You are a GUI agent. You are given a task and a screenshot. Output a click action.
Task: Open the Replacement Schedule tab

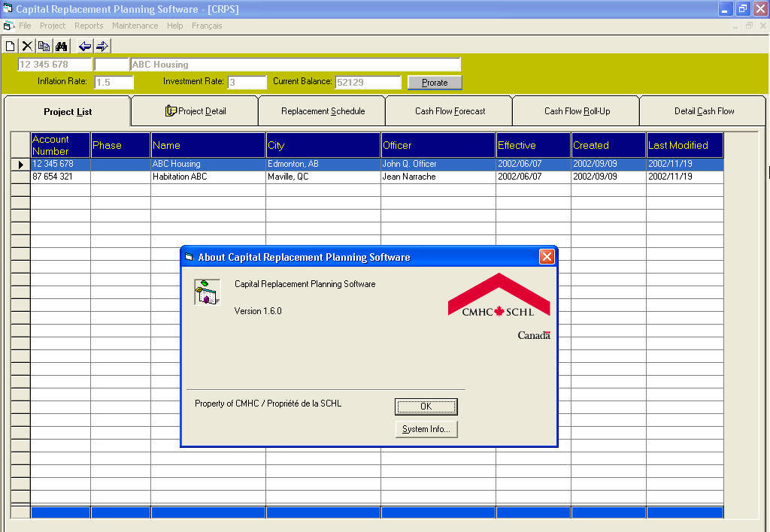click(x=323, y=111)
